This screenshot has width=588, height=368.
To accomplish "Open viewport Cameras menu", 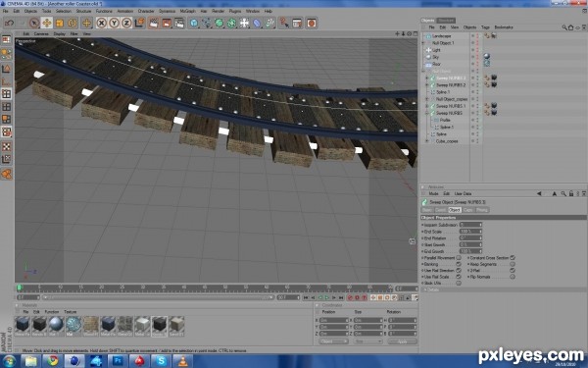I will point(41,33).
